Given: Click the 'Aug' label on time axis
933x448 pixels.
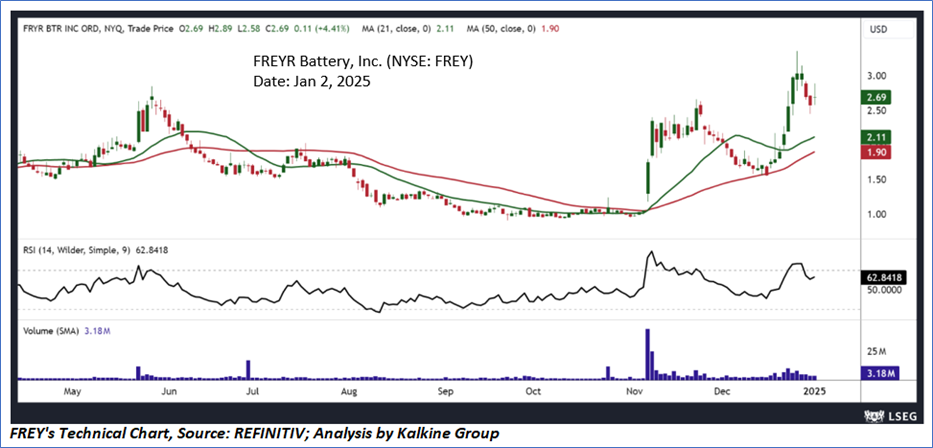Looking at the screenshot, I should (x=349, y=391).
